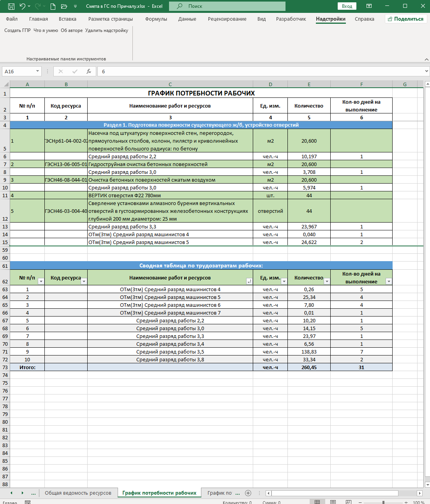The width and height of the screenshot is (430, 504).
Task: Open the Формулы ribbon tab
Action: (x=156, y=19)
